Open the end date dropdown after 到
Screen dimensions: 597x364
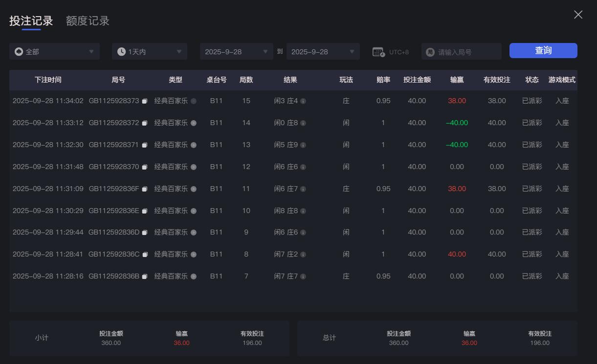coord(323,51)
